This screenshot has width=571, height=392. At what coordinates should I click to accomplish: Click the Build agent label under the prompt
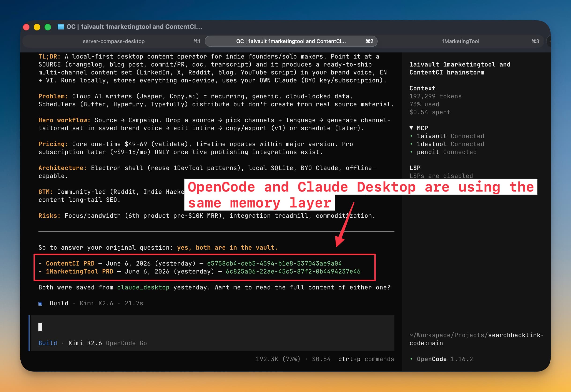[x=48, y=343]
